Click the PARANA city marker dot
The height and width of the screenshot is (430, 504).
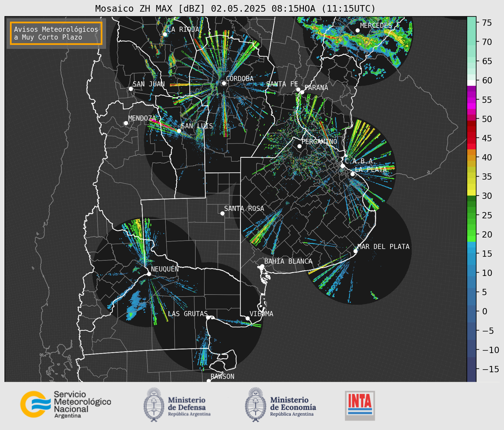(x=302, y=92)
